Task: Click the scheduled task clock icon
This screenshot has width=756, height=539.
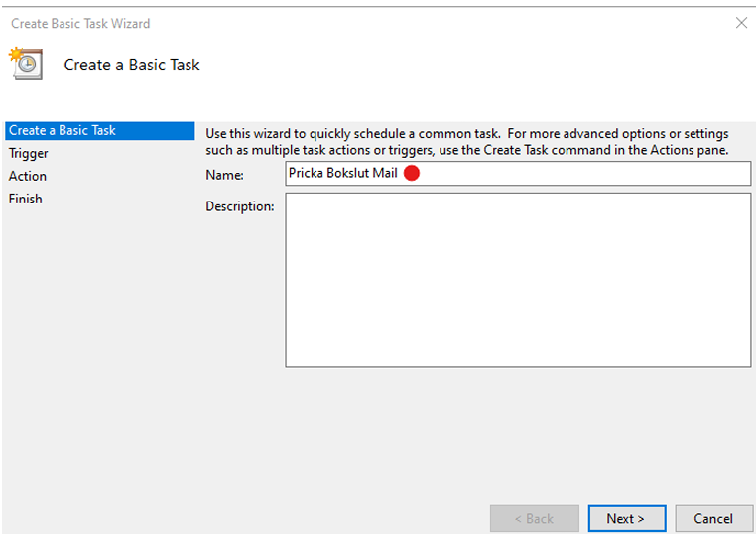Action: click(26, 64)
